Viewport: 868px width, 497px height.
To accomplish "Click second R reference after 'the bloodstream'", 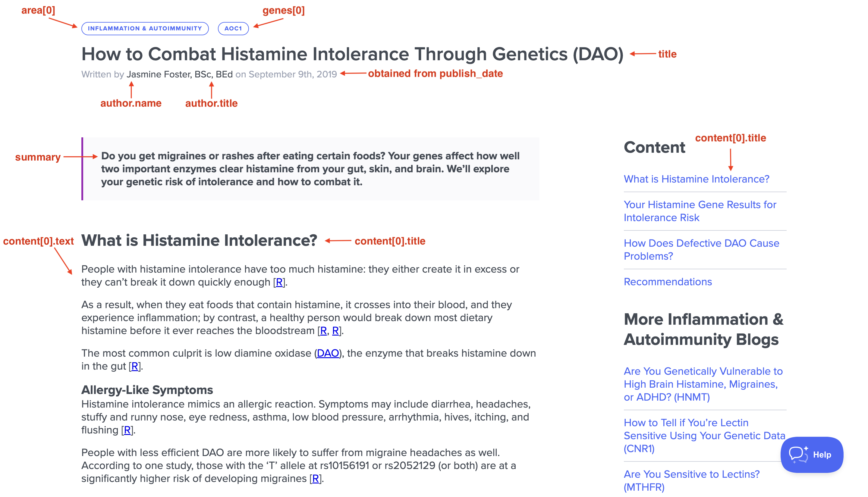I will coord(335,330).
